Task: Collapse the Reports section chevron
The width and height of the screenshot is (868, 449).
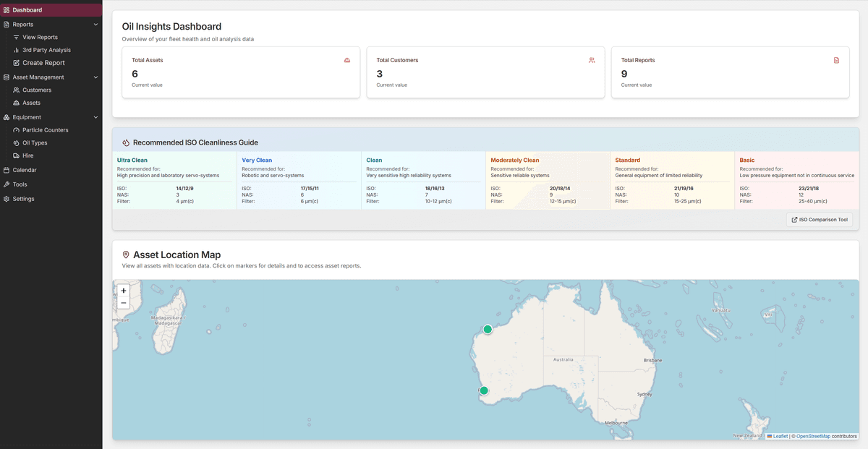Action: tap(95, 24)
